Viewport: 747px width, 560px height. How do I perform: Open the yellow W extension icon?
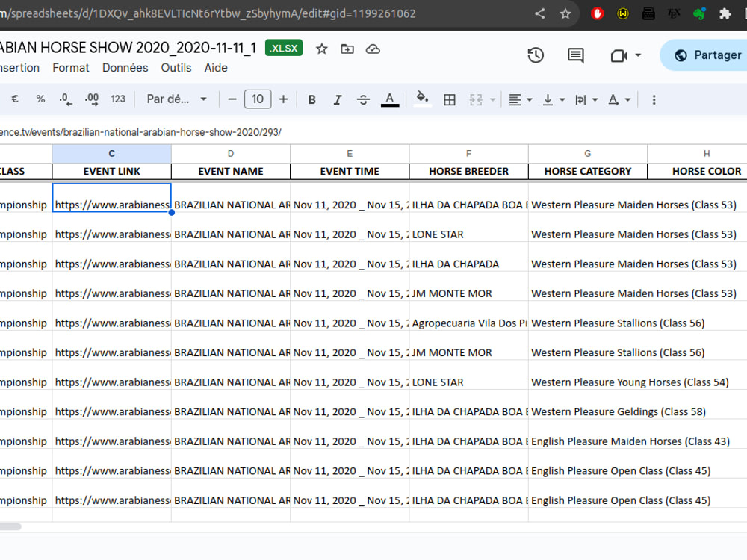[623, 13]
